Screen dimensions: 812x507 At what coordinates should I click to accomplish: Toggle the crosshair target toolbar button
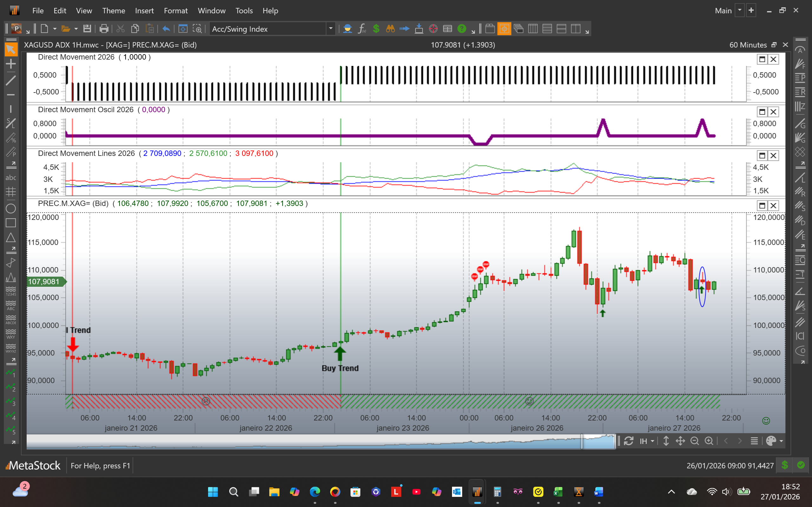pos(433,29)
